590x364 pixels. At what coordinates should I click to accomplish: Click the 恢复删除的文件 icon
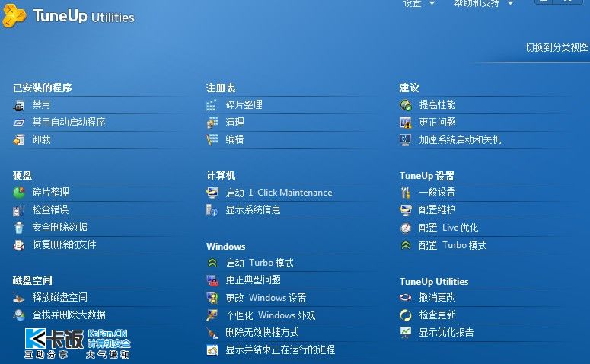coord(19,245)
